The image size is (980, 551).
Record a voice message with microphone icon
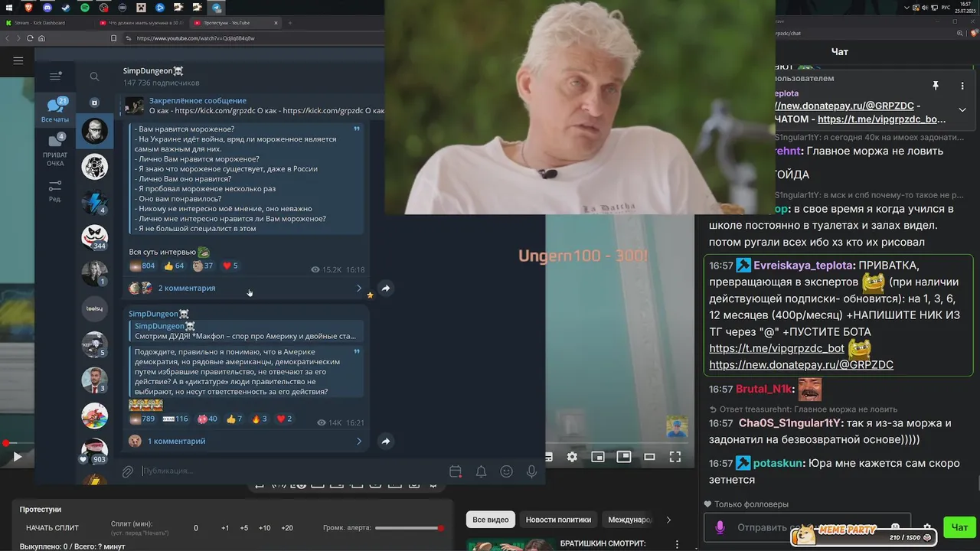click(x=531, y=471)
